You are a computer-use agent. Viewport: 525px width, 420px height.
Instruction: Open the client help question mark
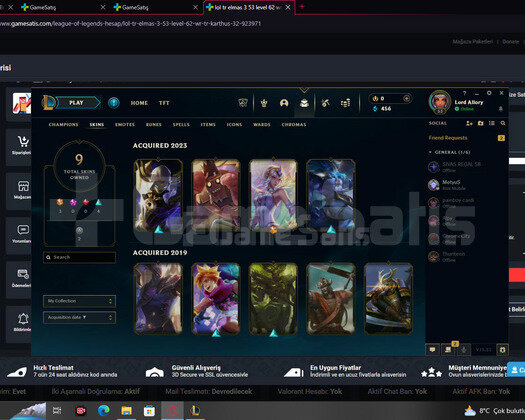click(x=464, y=93)
